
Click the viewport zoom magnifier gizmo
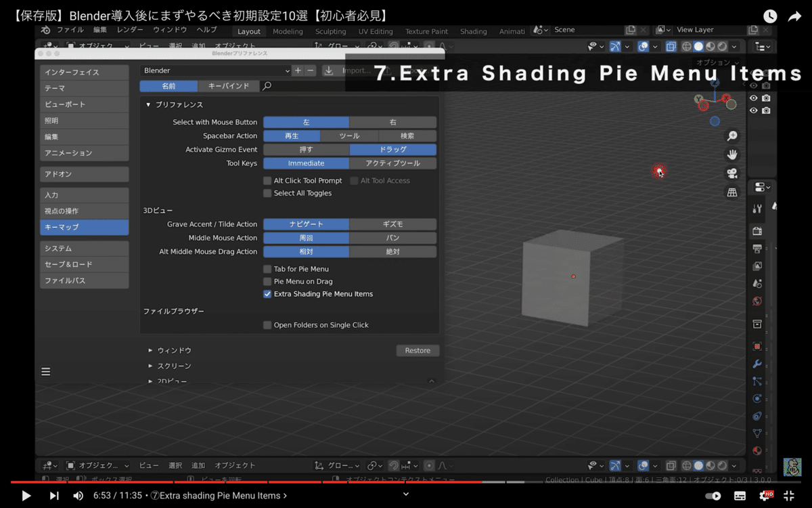click(731, 136)
